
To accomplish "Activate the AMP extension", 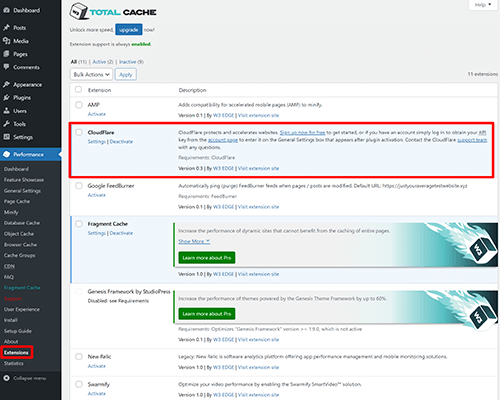I will pyautogui.click(x=97, y=114).
